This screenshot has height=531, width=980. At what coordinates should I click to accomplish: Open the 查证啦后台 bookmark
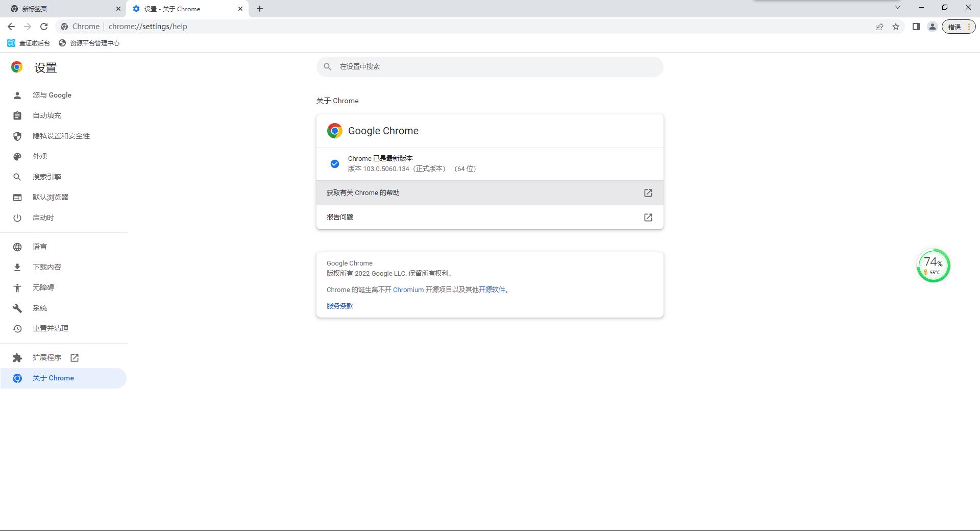pos(29,43)
